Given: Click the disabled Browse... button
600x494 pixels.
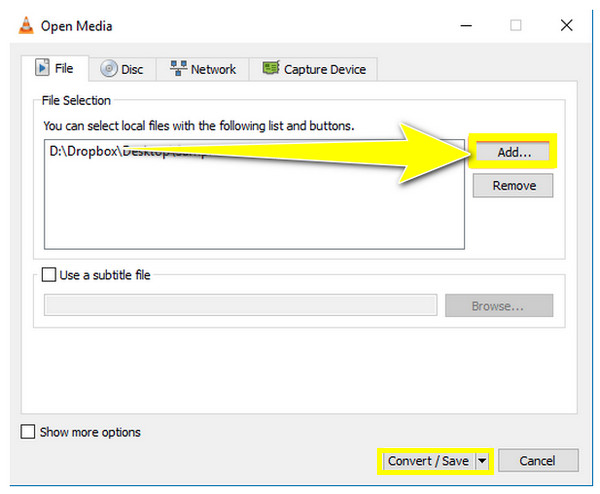Looking at the screenshot, I should 499,305.
